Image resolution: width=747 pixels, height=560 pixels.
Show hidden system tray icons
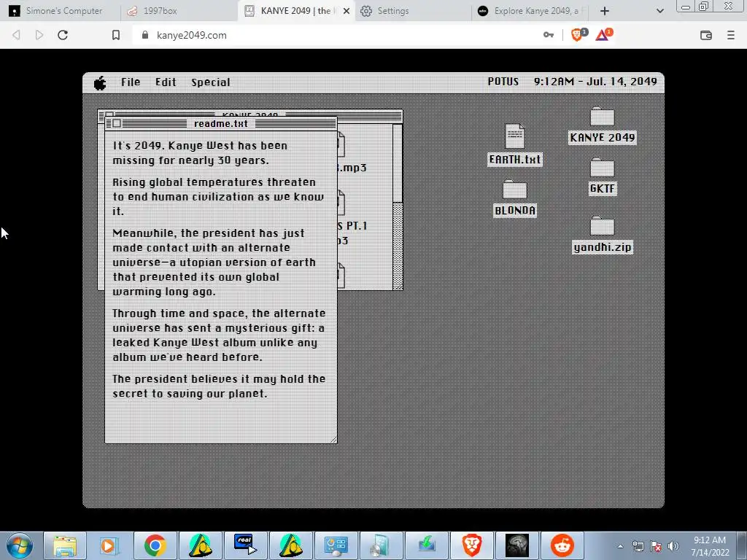pos(620,547)
